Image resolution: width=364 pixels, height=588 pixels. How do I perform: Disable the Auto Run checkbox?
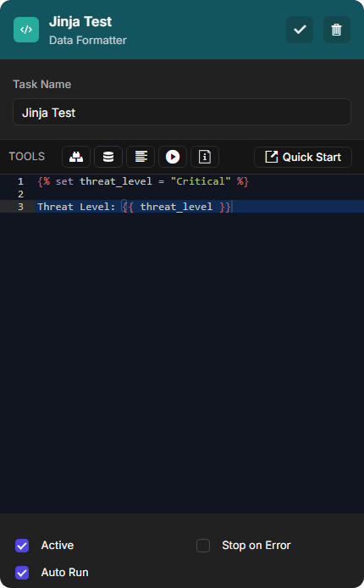[22, 573]
